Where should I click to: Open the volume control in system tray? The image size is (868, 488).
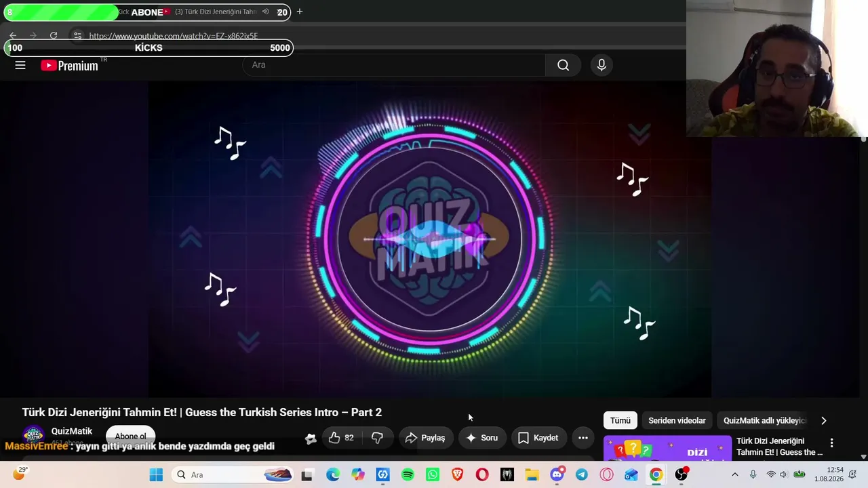tap(784, 474)
